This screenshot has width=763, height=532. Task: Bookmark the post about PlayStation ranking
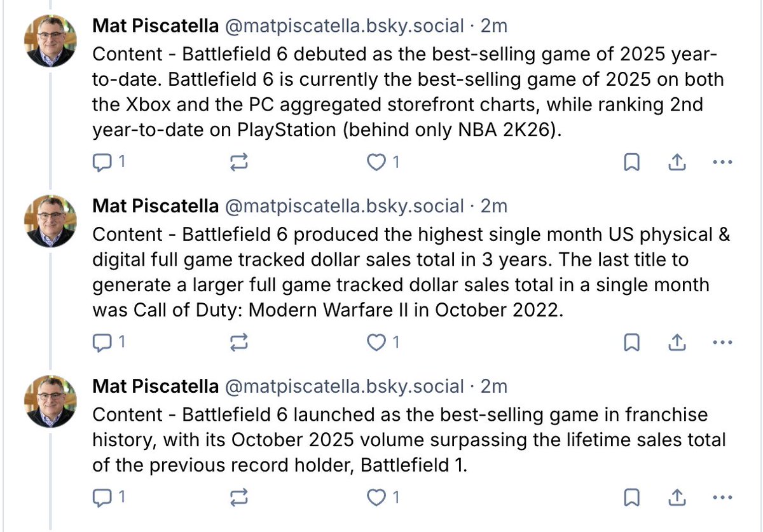[x=631, y=163]
